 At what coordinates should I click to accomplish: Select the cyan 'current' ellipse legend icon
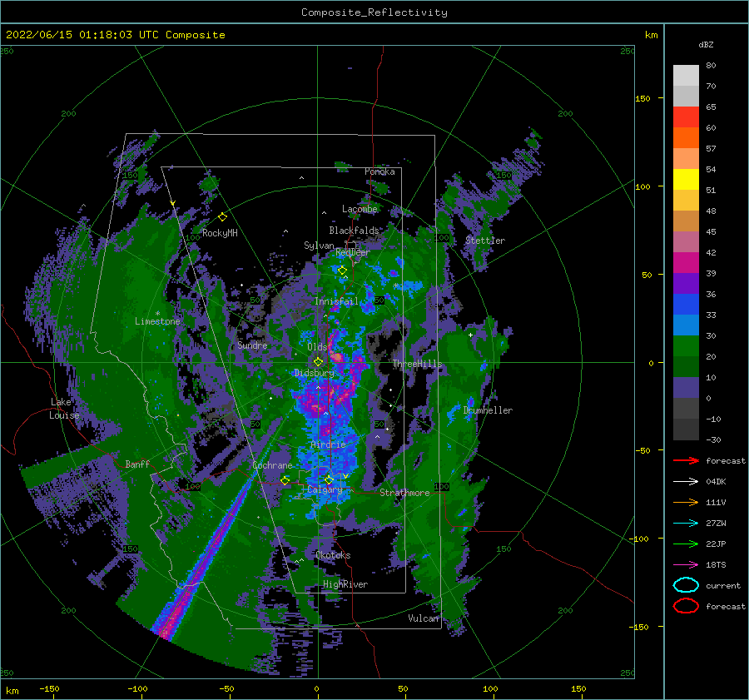tap(686, 585)
